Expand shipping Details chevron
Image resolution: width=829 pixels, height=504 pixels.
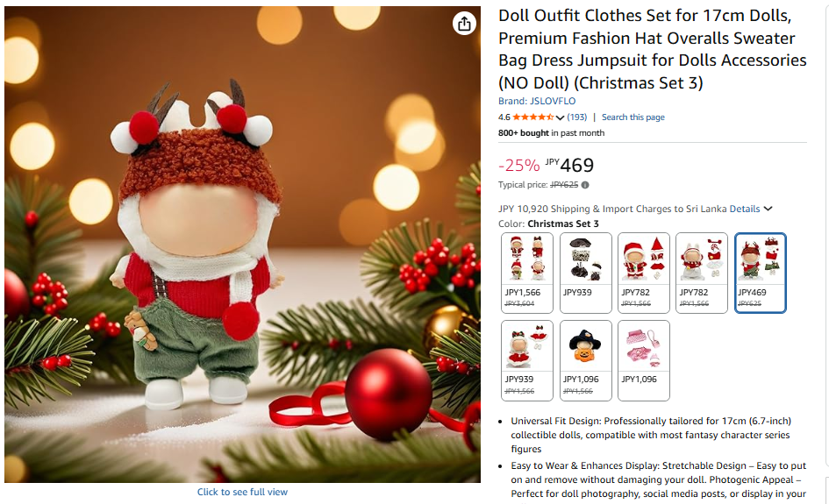tap(768, 209)
